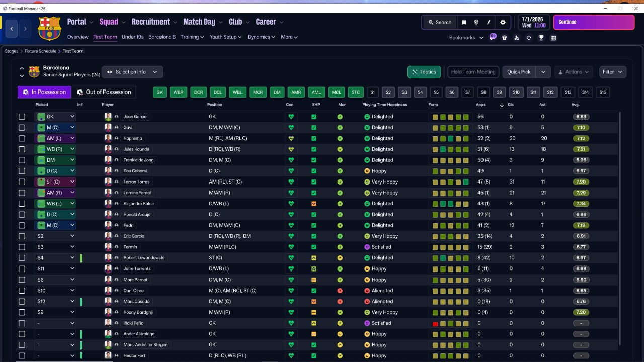Click Alejandro Balde's orange match sharpness icon
The width and height of the screenshot is (644, 362).
point(314,204)
